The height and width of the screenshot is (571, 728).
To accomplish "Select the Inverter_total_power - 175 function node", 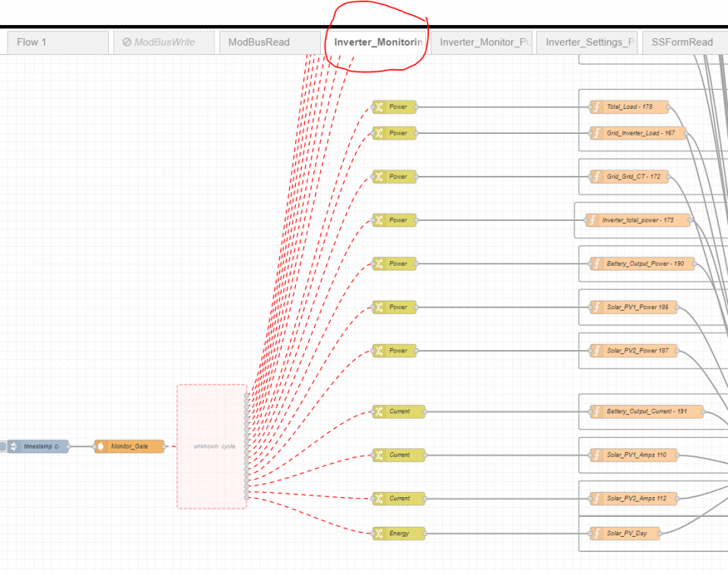I will [638, 220].
